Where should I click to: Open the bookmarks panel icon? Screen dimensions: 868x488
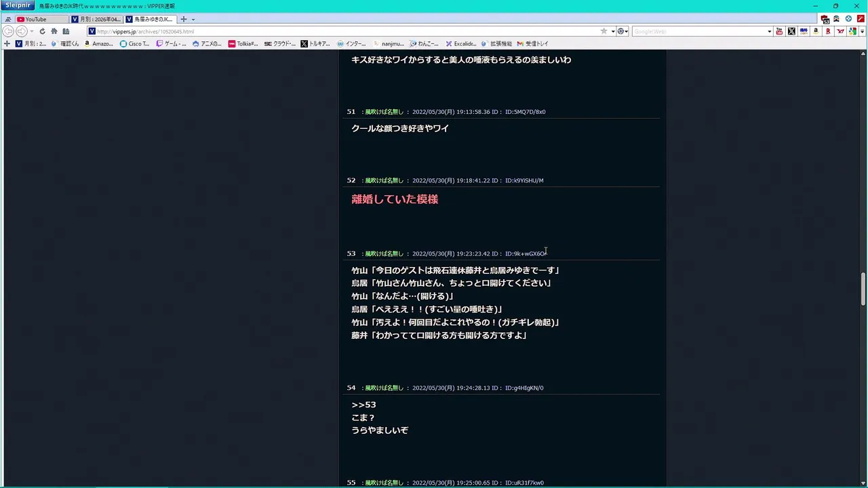coord(66,31)
